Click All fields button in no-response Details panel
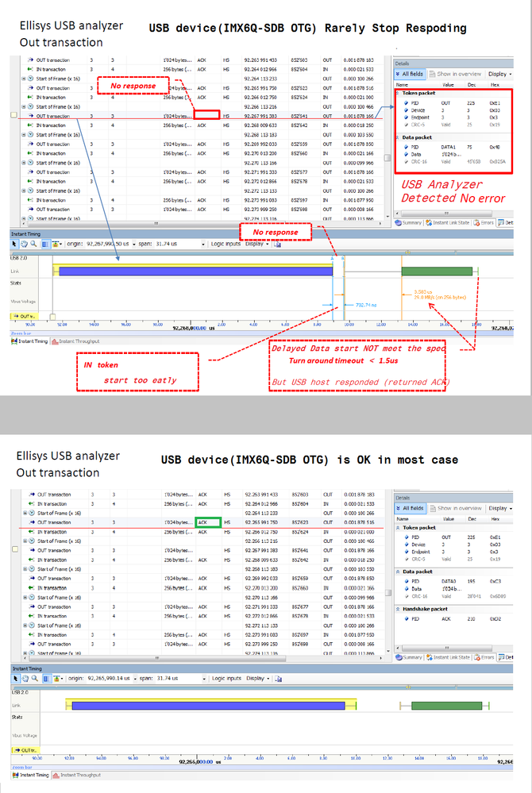The width and height of the screenshot is (532, 793). point(411,74)
